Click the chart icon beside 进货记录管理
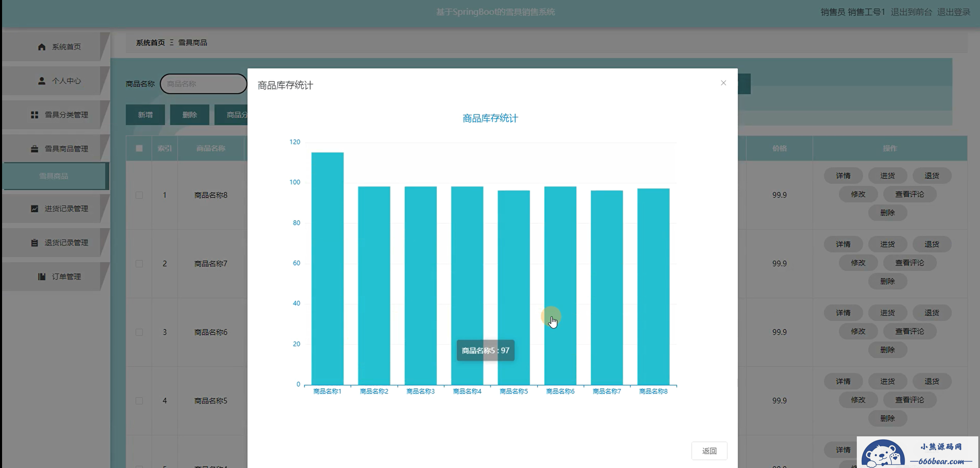The height and width of the screenshot is (468, 980). click(35, 209)
